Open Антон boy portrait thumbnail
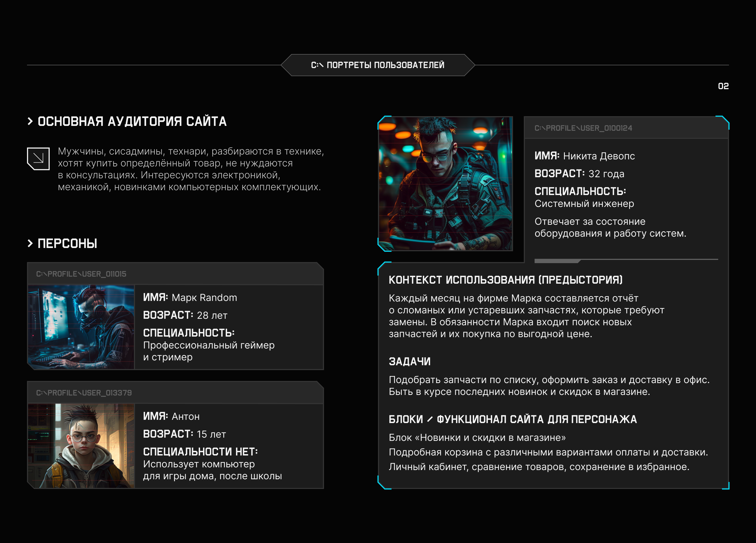 pos(81,446)
